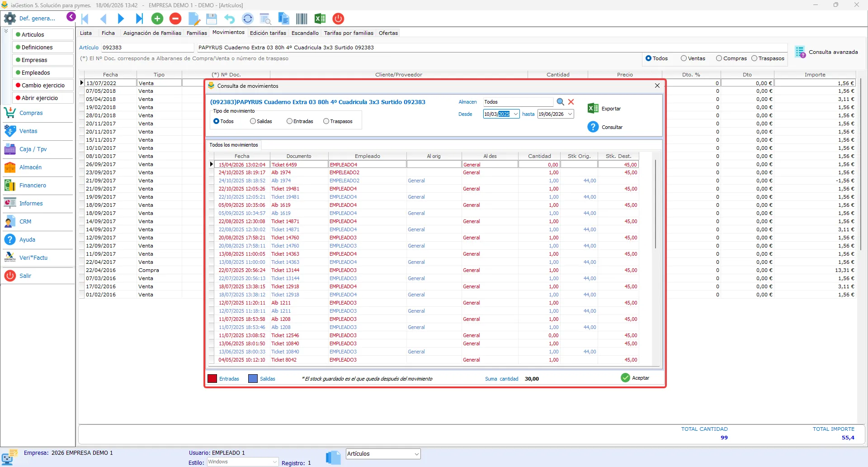Screen dimensions: 868x467
Task: Add new article with green plus
Action: click(157, 19)
